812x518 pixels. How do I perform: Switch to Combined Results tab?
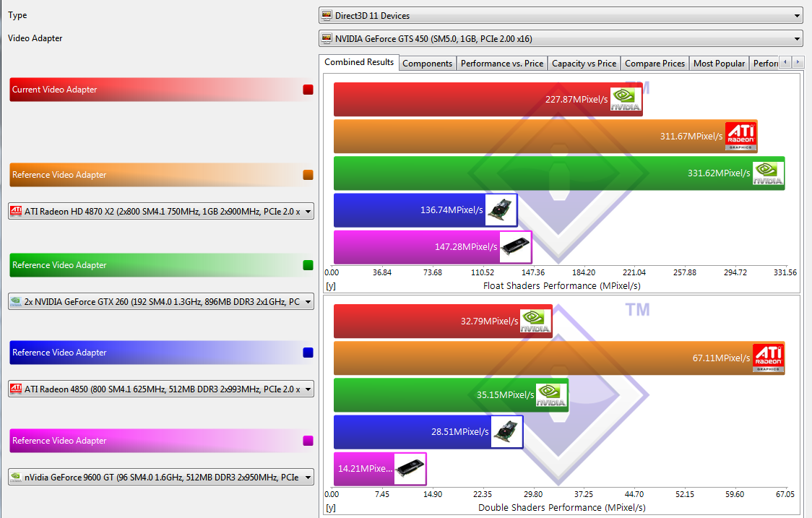click(x=359, y=62)
